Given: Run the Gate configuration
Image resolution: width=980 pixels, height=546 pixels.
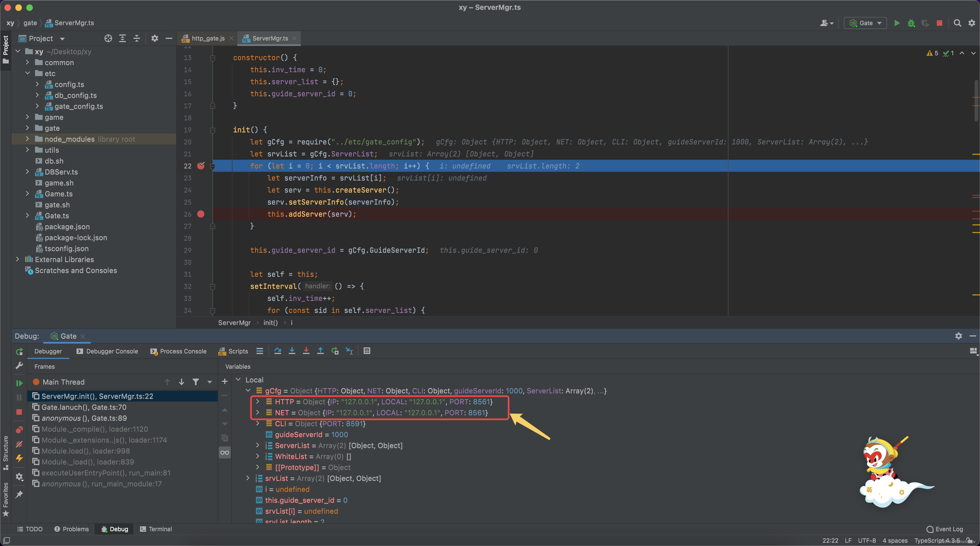Looking at the screenshot, I should pyautogui.click(x=897, y=23).
